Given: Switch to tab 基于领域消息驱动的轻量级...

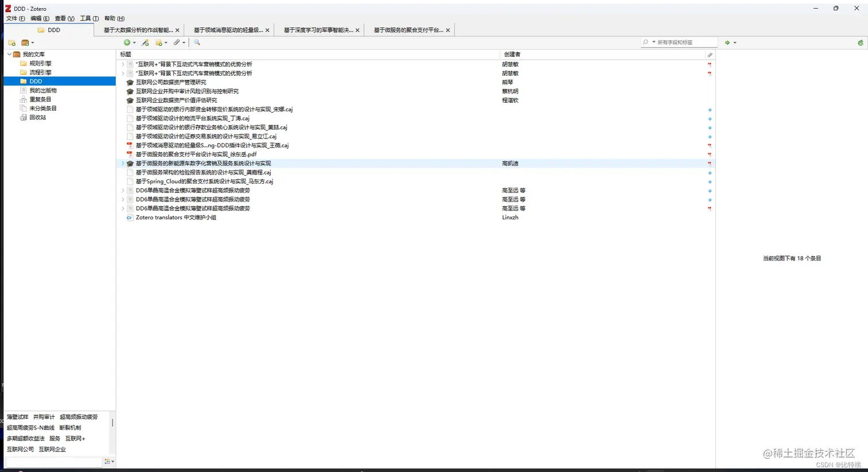Looking at the screenshot, I should coord(228,30).
